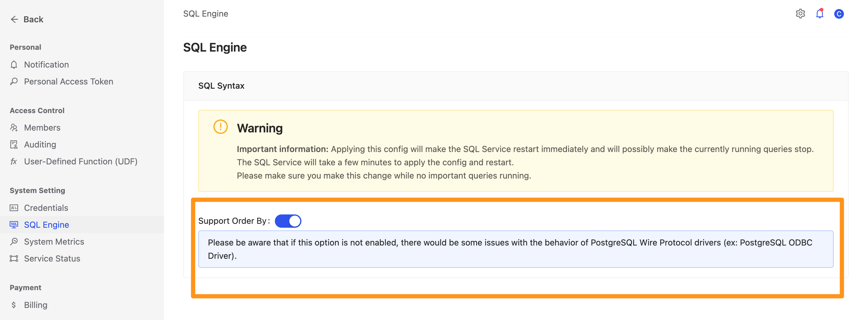The width and height of the screenshot is (868, 320).
Task: Click the Credentials card icon
Action: [14, 208]
